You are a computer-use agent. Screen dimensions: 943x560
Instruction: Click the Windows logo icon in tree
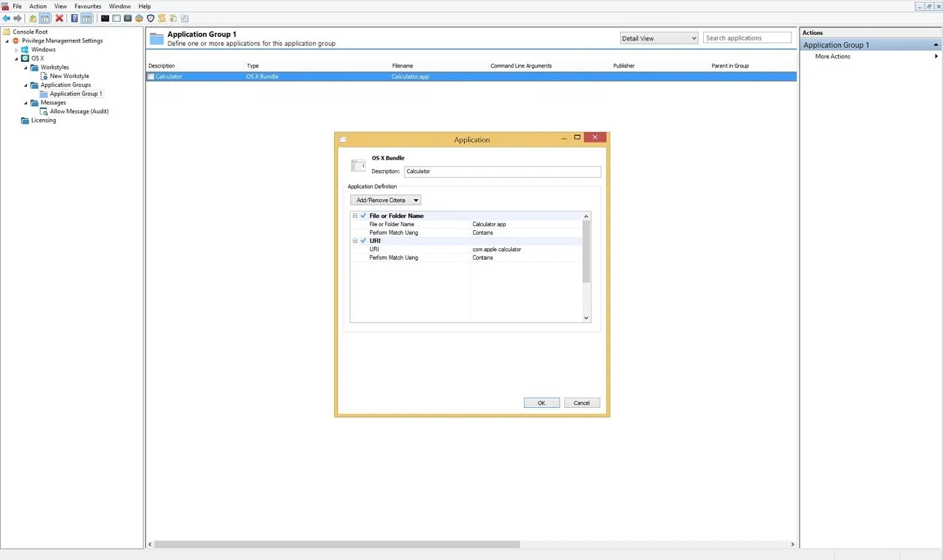click(26, 49)
